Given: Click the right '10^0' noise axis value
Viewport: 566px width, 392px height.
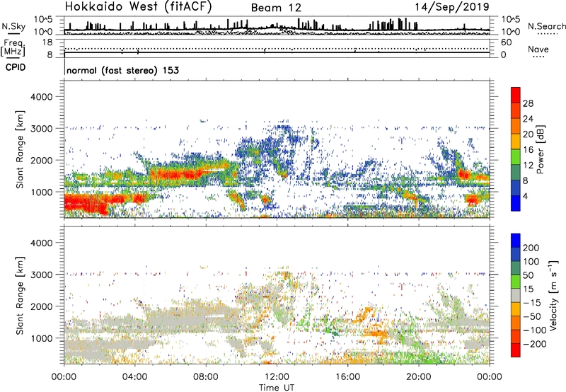Looking at the screenshot, I should tap(510, 32).
